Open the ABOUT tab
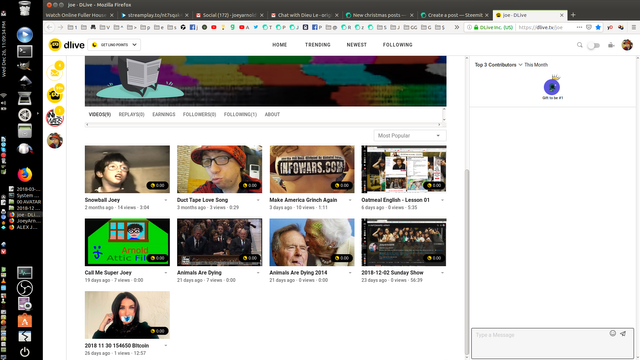This screenshot has height=360, width=640. (272, 115)
